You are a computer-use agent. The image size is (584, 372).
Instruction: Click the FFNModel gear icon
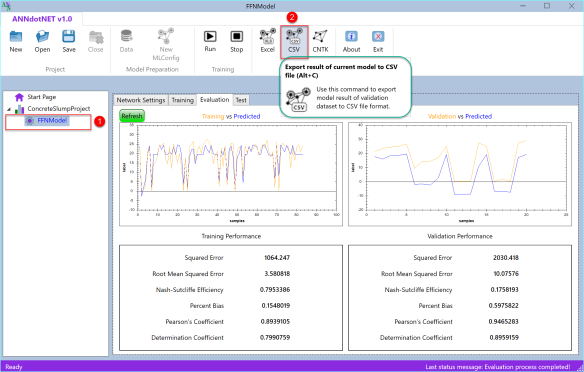[x=30, y=121]
